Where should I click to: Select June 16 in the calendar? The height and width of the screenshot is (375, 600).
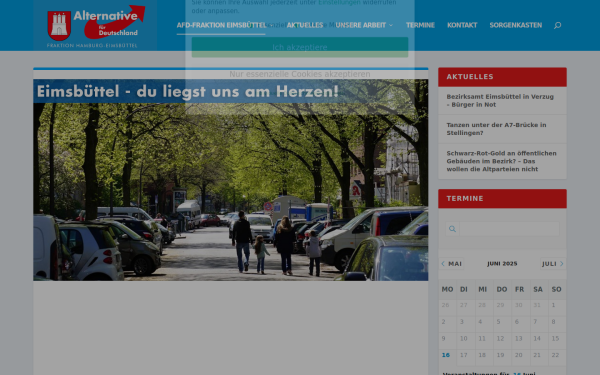pyautogui.click(x=446, y=355)
